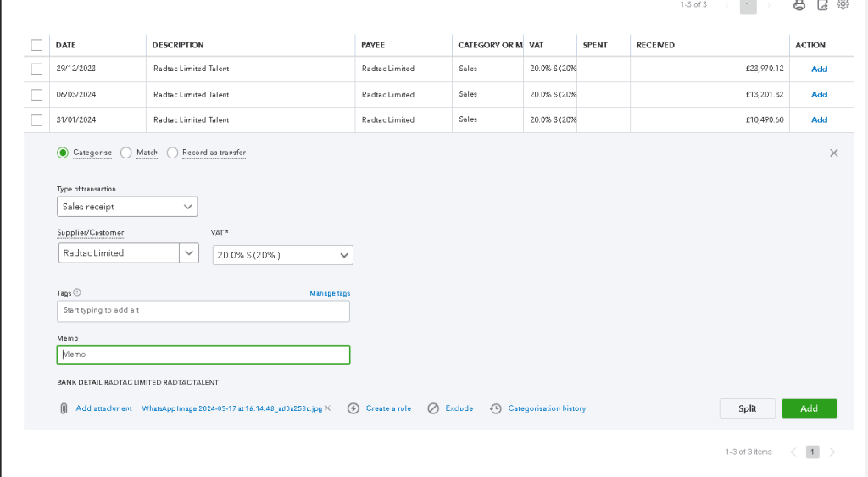Click the export list icon
The height and width of the screenshot is (477, 868).
point(822,5)
